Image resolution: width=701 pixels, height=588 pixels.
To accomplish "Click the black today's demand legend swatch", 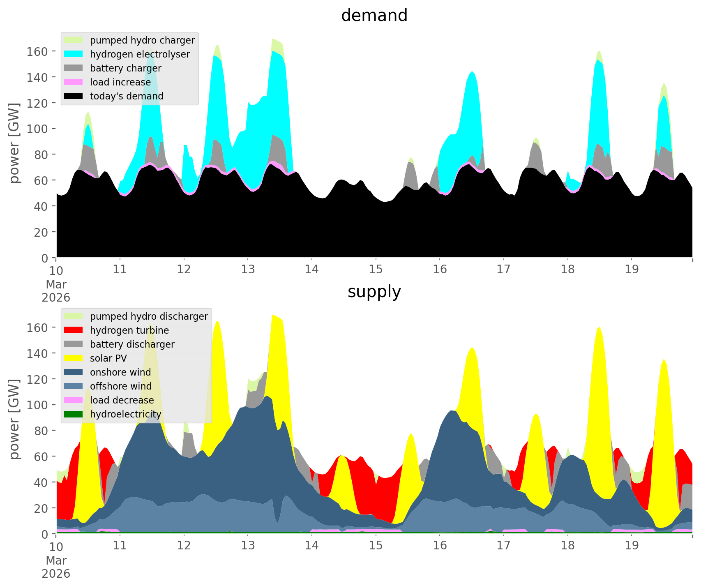I will click(x=74, y=96).
